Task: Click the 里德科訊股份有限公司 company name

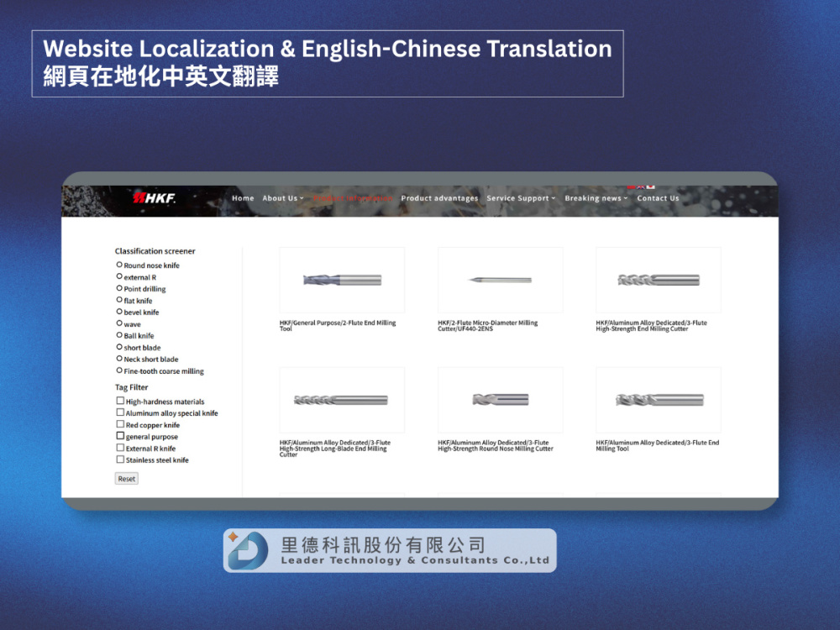Action: (383, 545)
